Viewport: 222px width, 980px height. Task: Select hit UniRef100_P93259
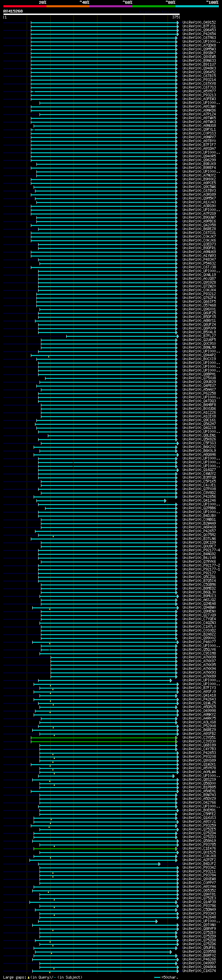click(x=199, y=826)
